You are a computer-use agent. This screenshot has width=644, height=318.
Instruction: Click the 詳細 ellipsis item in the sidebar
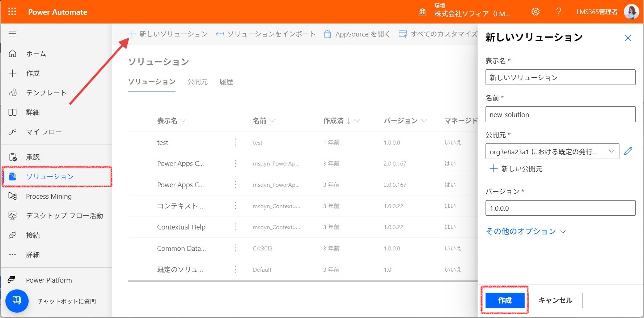pyautogui.click(x=33, y=255)
